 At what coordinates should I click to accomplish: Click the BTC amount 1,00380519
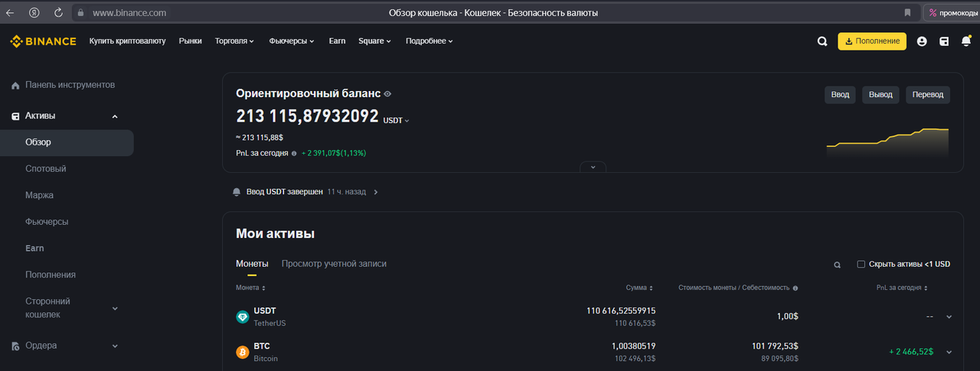[x=633, y=347]
